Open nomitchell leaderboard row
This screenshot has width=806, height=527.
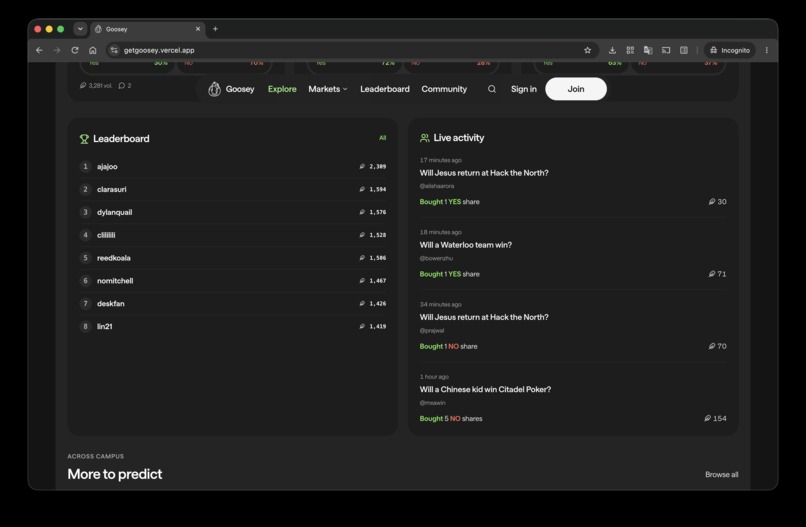click(233, 281)
